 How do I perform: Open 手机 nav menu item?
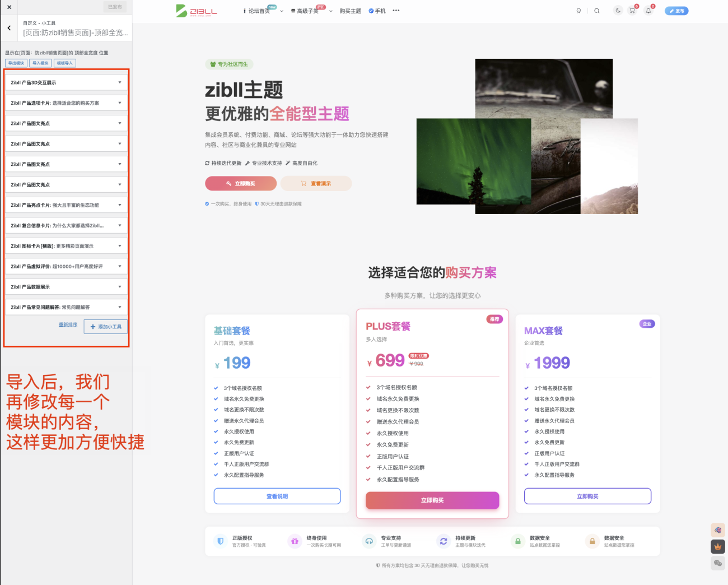377,11
